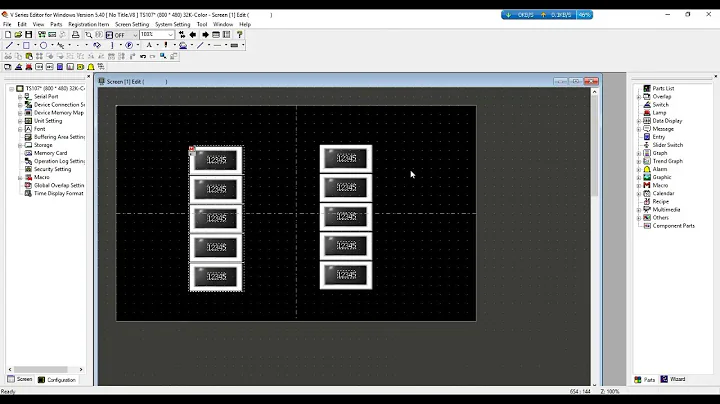720x404 pixels.
Task: Select top-left numeric display on canvas
Action: coord(216,160)
